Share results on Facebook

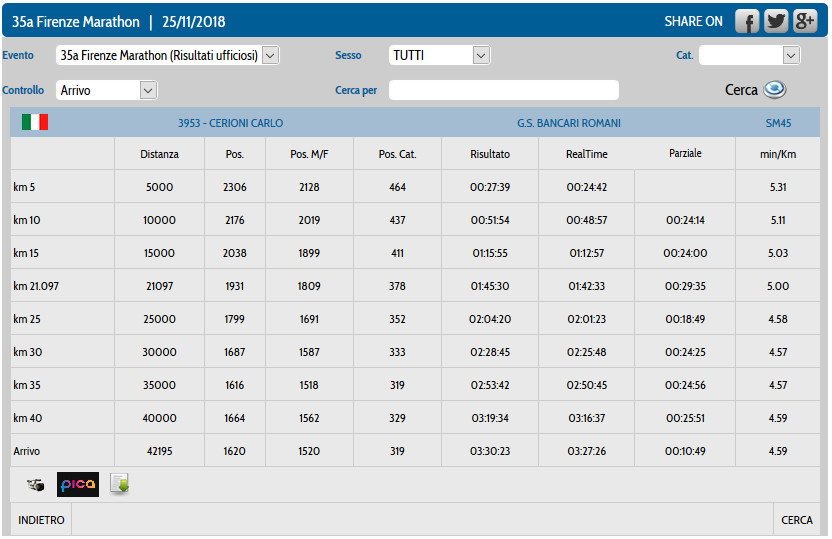[x=747, y=21]
